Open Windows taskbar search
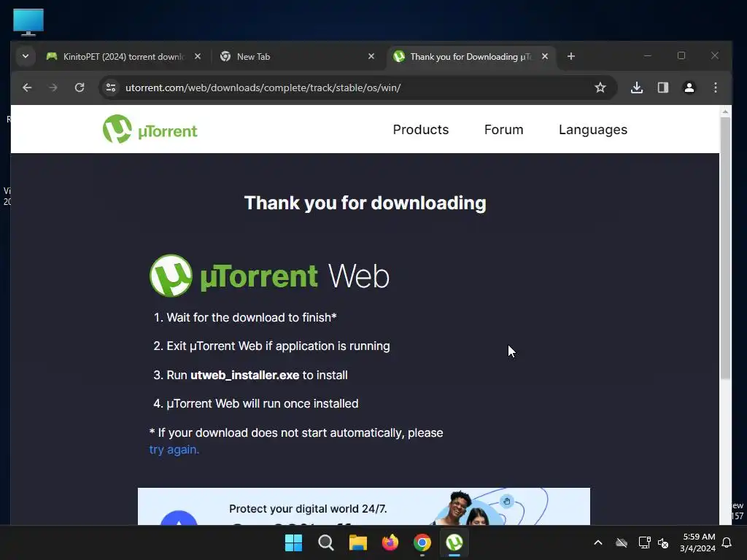This screenshot has width=747, height=560. 326,542
